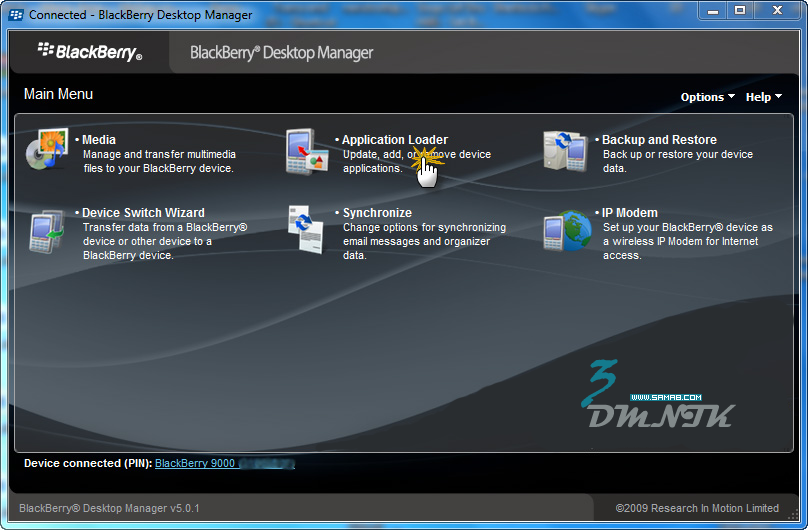
Task: Expand the Options dropdown menu
Action: pos(707,97)
